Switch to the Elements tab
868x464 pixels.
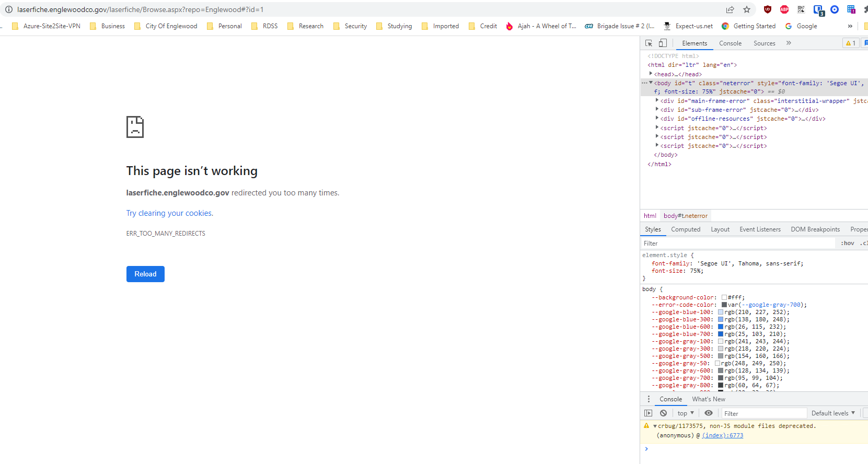tap(695, 43)
